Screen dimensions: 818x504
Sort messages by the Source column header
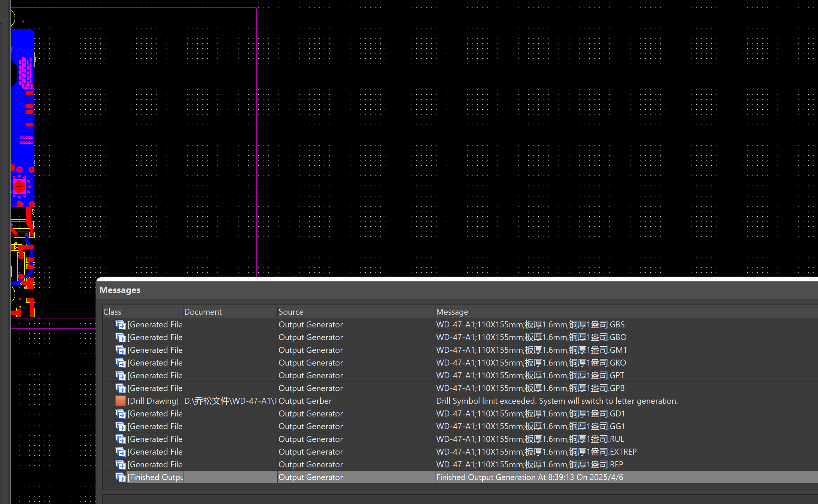356,312
